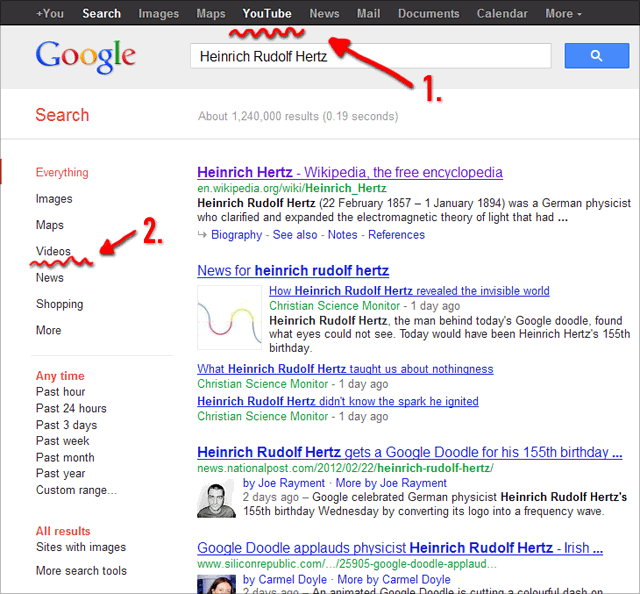This screenshot has height=594, width=640.
Task: Open YouTube from the top bar
Action: point(267,13)
